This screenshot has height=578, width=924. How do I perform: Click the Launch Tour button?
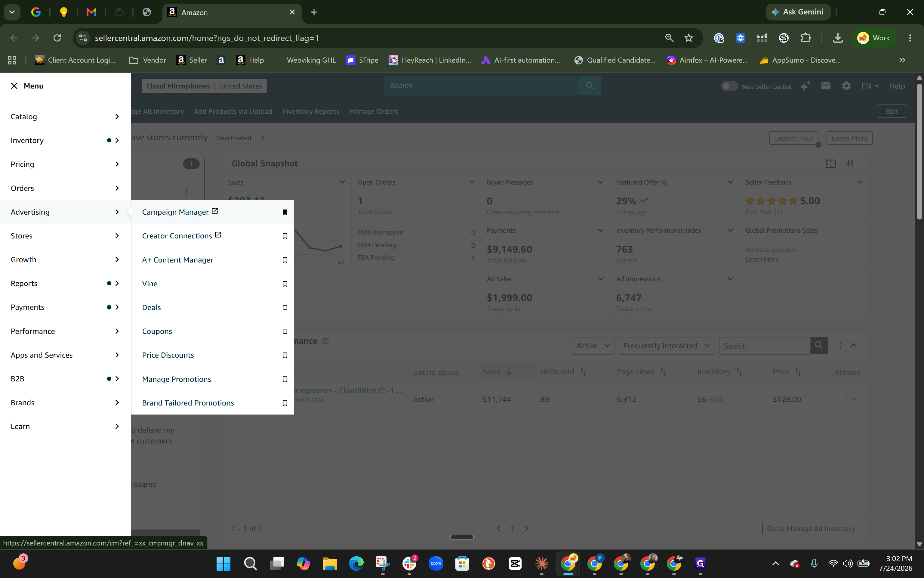pos(793,138)
